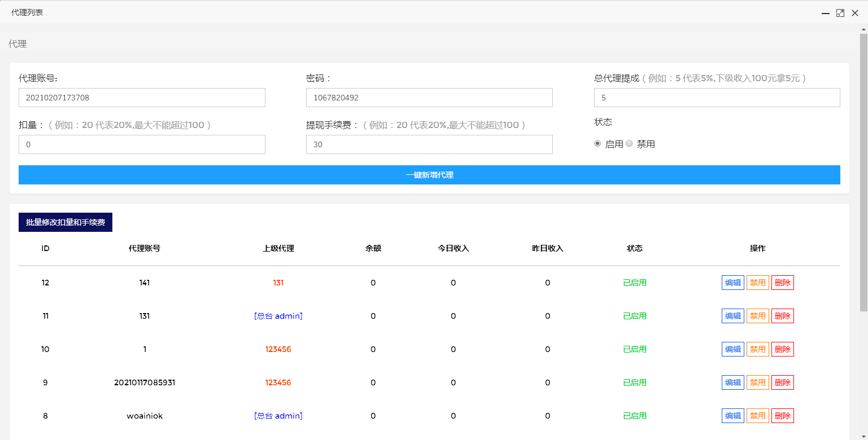Viewport: 868px width, 440px height.
Task: Edit the agent with ID 12
Action: tap(732, 282)
